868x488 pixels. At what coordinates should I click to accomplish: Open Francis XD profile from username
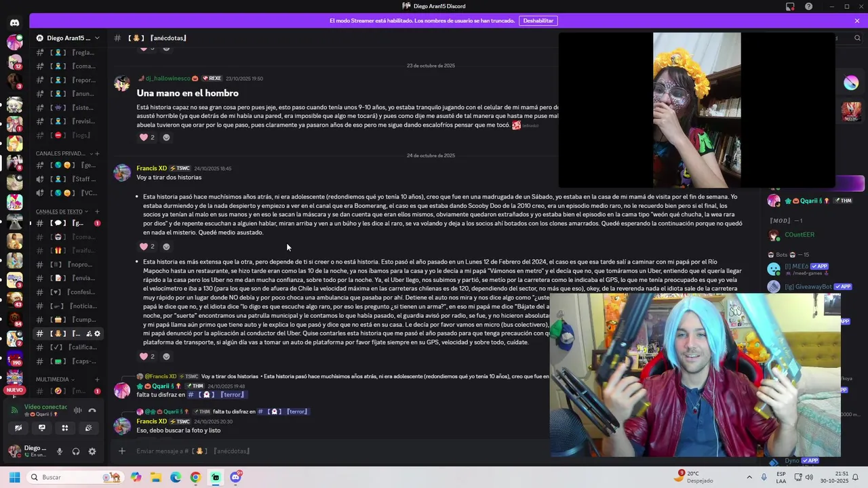pyautogui.click(x=151, y=168)
